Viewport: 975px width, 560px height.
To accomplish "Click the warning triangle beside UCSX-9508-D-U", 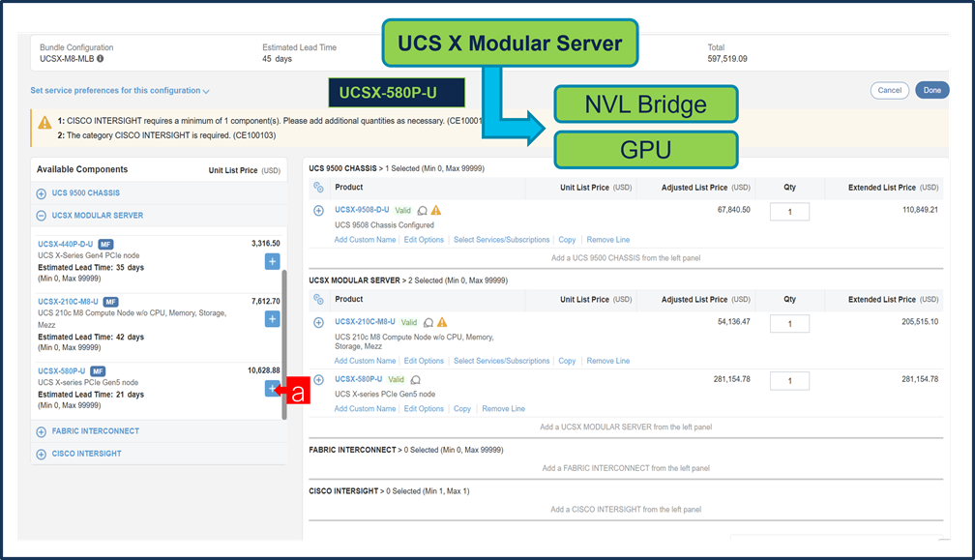I will click(436, 210).
